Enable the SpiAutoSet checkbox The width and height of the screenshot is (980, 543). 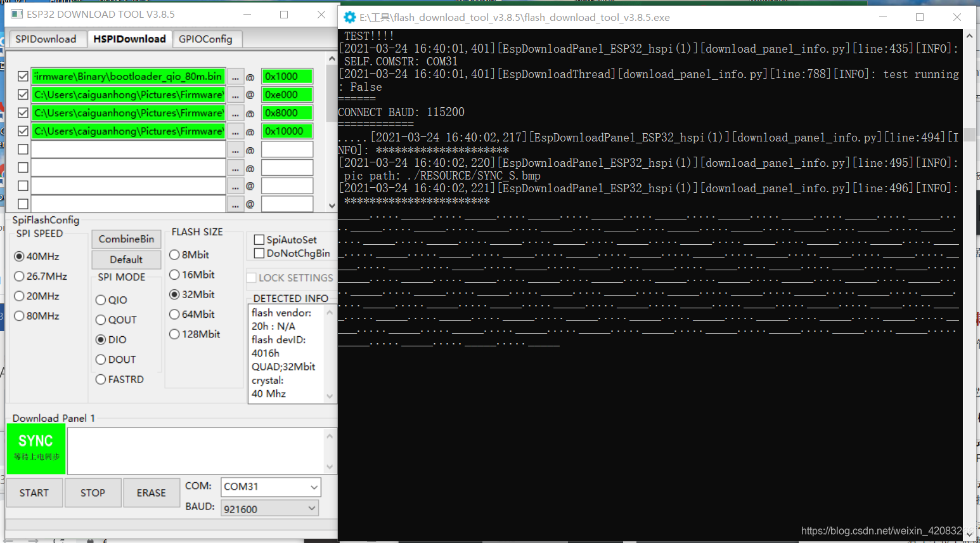coord(259,240)
